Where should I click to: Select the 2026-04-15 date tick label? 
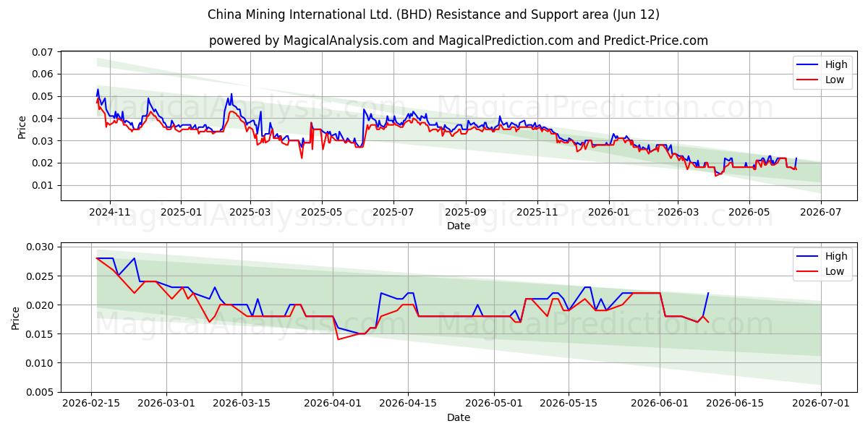pos(408,404)
